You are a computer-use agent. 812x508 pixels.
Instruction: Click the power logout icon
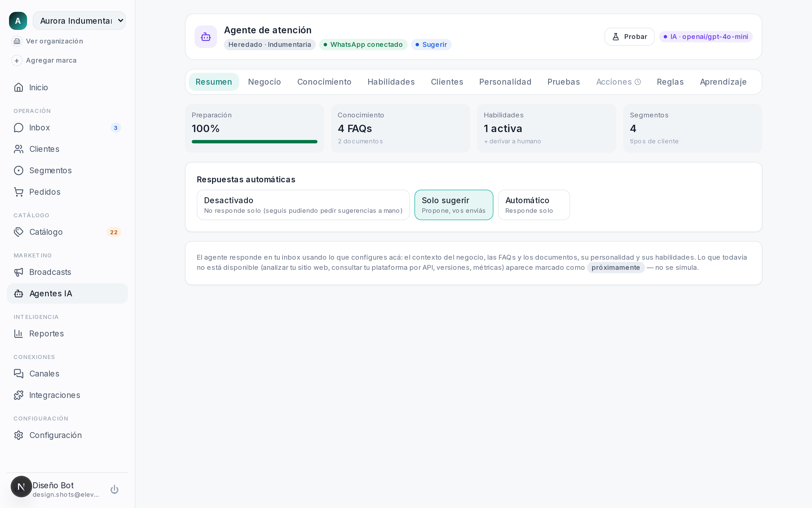click(x=114, y=490)
